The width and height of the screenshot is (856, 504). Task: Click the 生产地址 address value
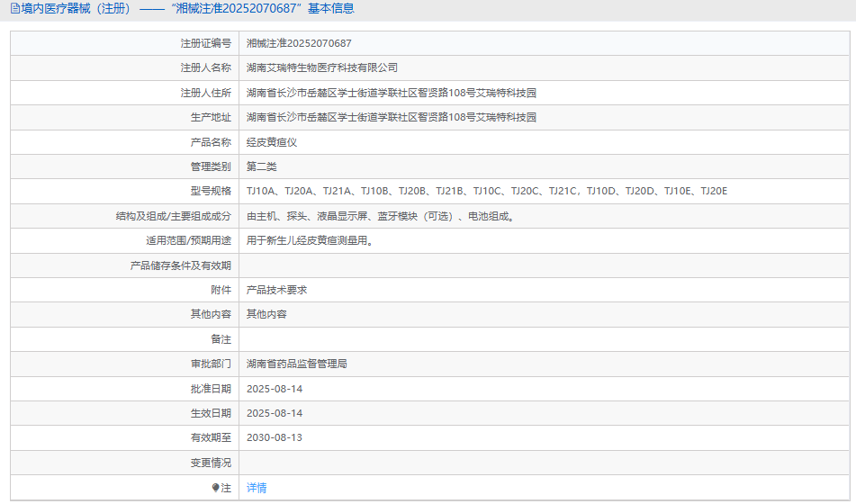[392, 117]
